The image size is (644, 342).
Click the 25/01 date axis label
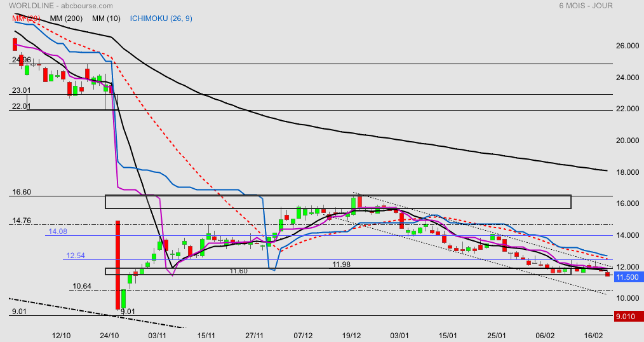(x=497, y=336)
